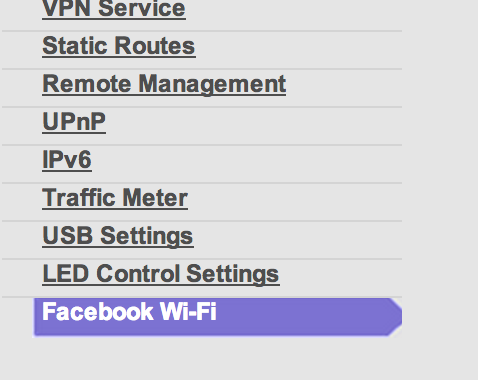Screen dimensions: 478x380
Task: Click the word Control in LED Control Settings
Action: 138,274
